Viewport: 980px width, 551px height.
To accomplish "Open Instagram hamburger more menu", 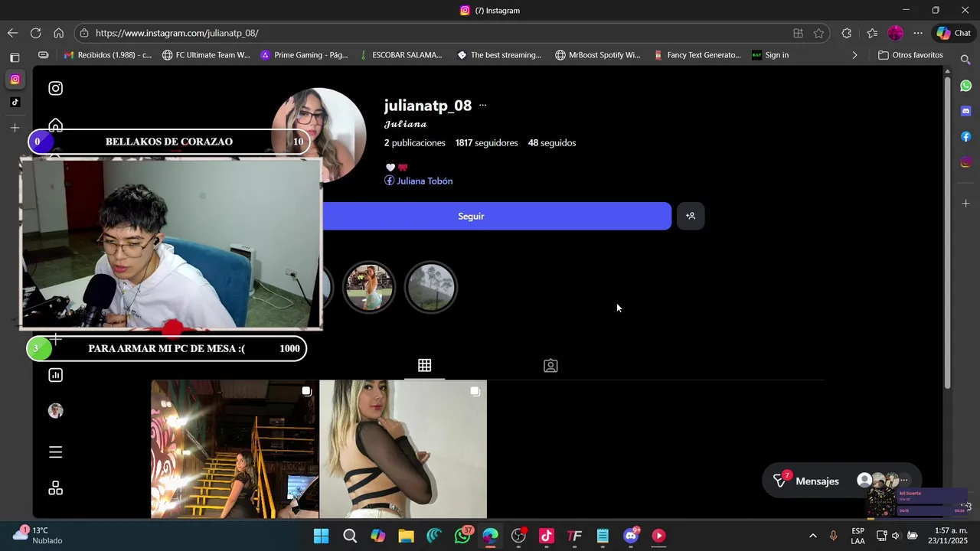I will coord(55,452).
